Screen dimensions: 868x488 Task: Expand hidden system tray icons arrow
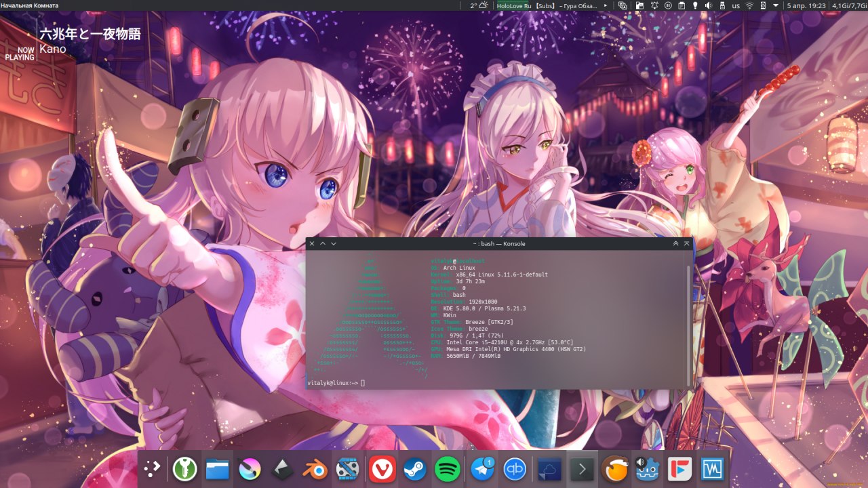[x=776, y=5]
